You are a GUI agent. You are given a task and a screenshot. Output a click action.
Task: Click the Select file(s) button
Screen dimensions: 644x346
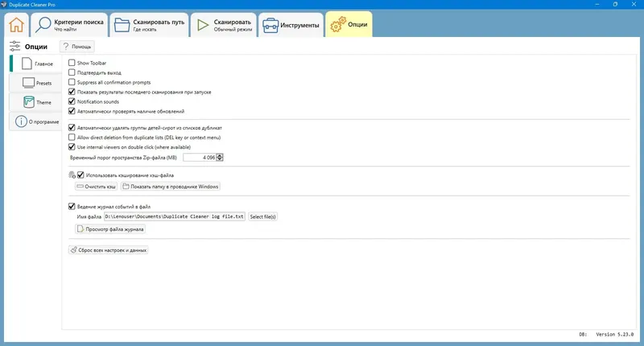[263, 216]
